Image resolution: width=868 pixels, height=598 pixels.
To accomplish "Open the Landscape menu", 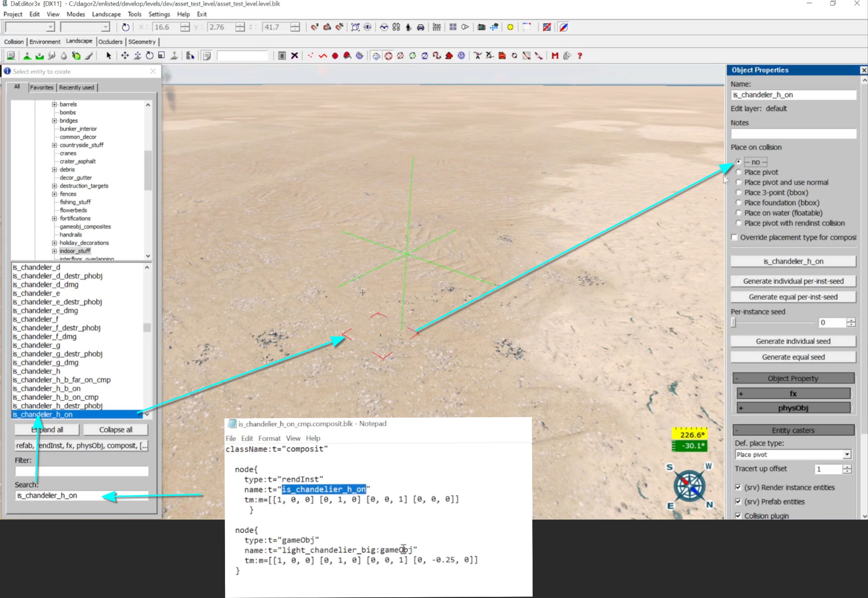I will click(x=106, y=14).
